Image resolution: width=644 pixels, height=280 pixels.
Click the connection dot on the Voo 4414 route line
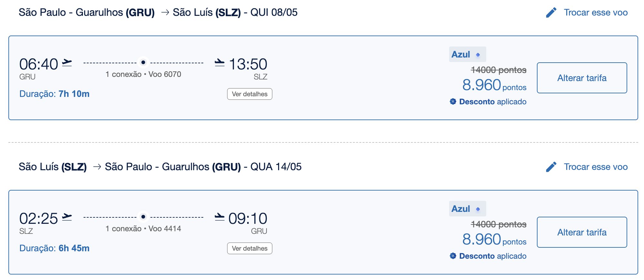[143, 217]
